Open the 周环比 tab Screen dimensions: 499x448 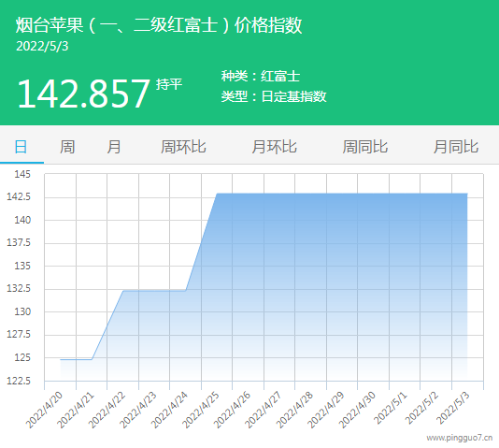[183, 147]
